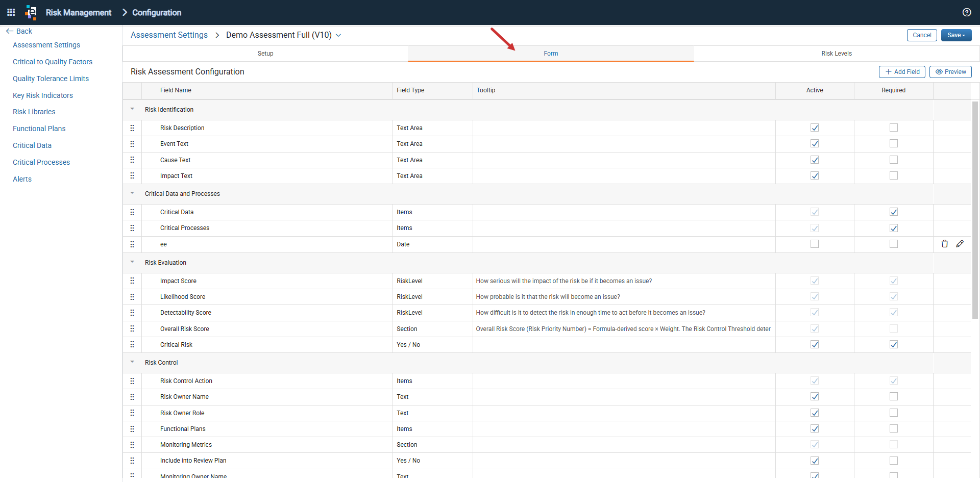The image size is (980, 482).
Task: Click the 'Yes / No' type of Critical Risk
Action: [408, 345]
